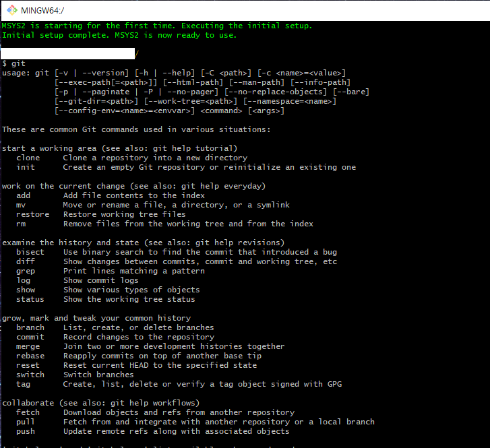Viewport: 490px width, 448px height.
Task: Click 'examine the history and state' heading
Action: pos(144,243)
